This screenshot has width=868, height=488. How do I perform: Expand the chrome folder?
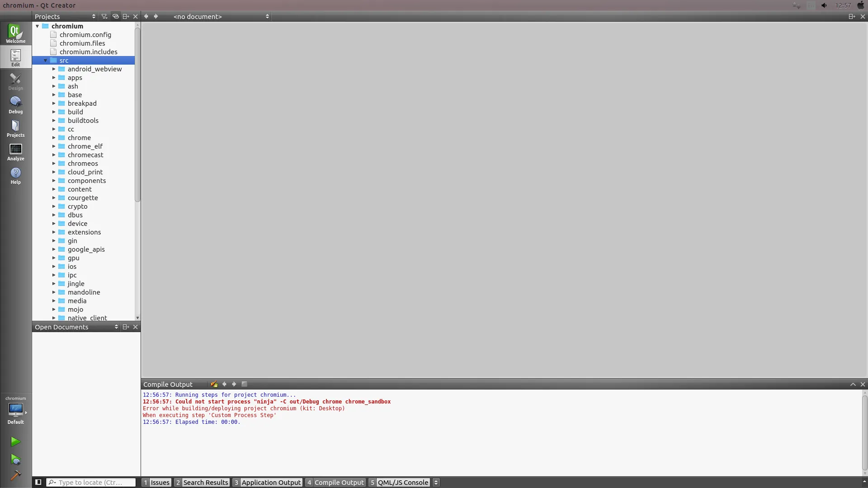coord(54,138)
